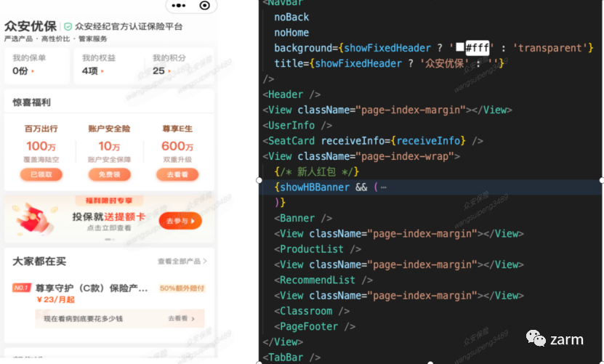Tap the 已领取 button under 百万出行
Viewport: 604px width, 364px height.
pos(41,174)
